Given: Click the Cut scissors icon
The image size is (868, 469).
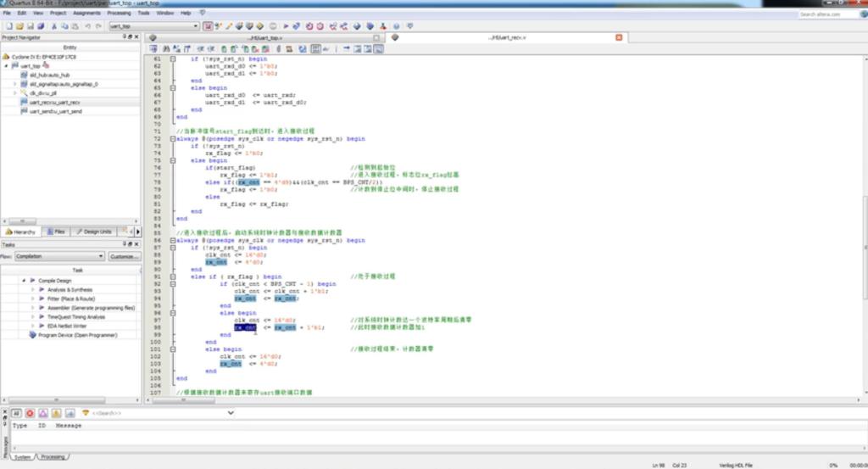Looking at the screenshot, I should click(53, 26).
